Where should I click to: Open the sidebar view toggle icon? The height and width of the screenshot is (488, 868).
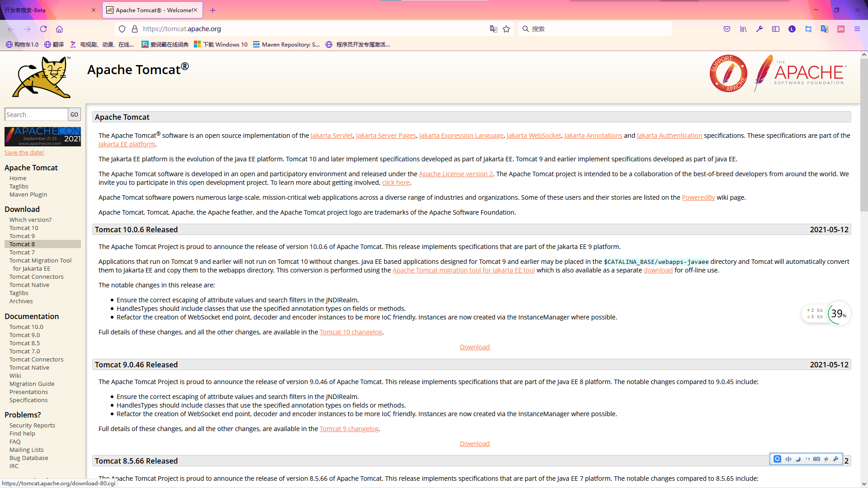tap(776, 29)
